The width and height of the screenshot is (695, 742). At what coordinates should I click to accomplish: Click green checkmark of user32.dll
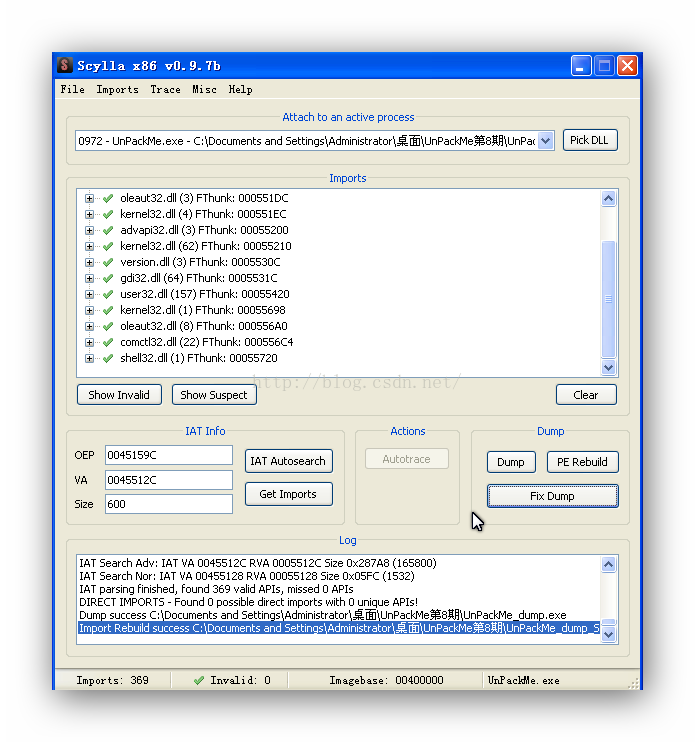coord(108,294)
